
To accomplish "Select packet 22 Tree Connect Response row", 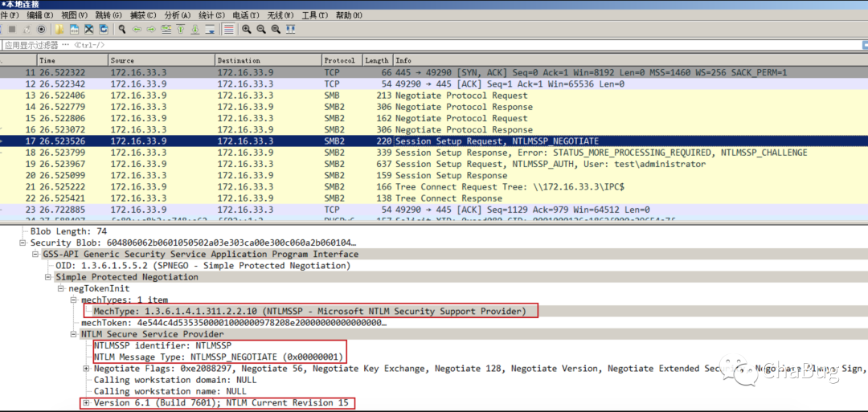I will 434,198.
